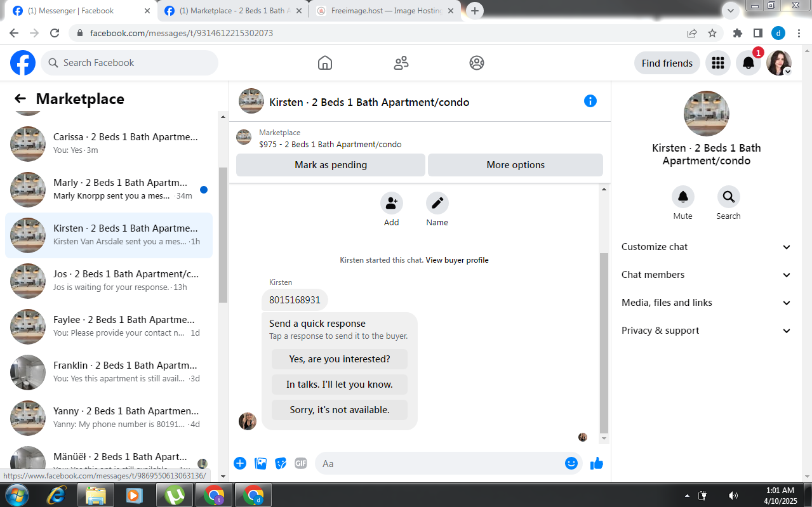This screenshot has width=812, height=507.
Task: Open the Windows Start button
Action: (x=17, y=495)
